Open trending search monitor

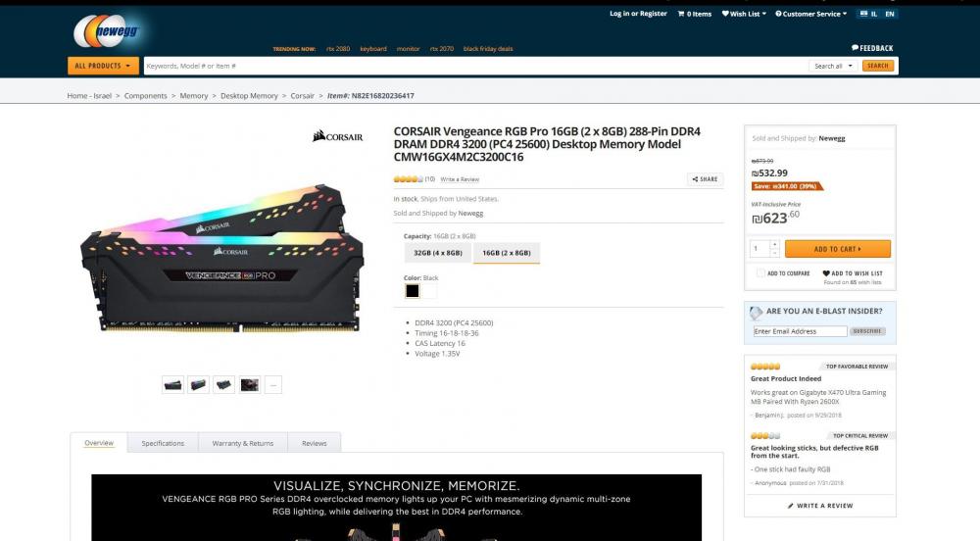[408, 49]
